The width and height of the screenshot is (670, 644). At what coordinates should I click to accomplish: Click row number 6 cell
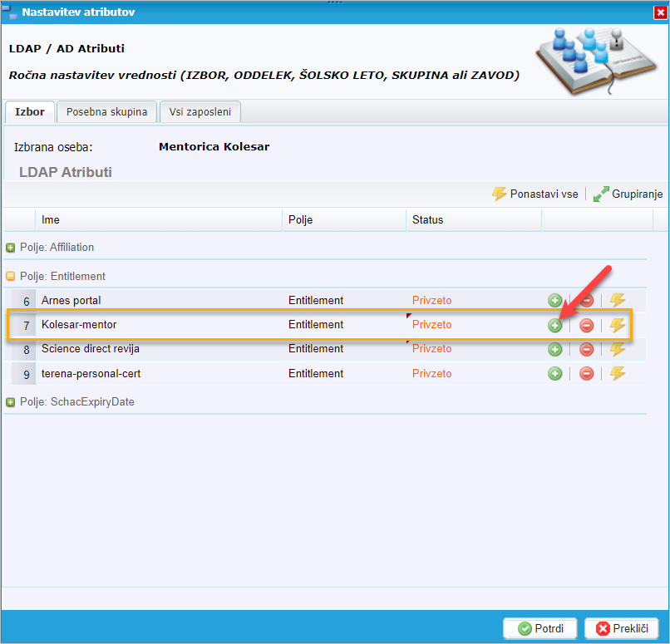[x=24, y=301]
